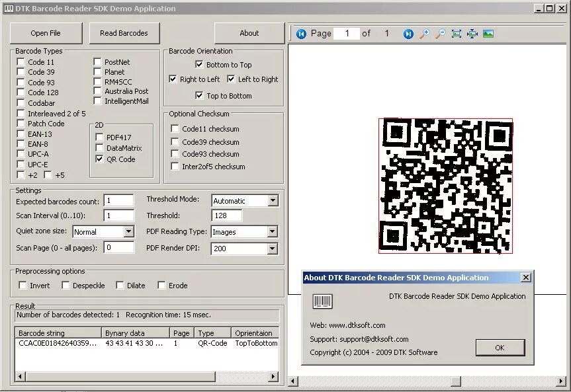
Task: Click the result list horizontal scrollbar thumb
Action: [x=121, y=376]
